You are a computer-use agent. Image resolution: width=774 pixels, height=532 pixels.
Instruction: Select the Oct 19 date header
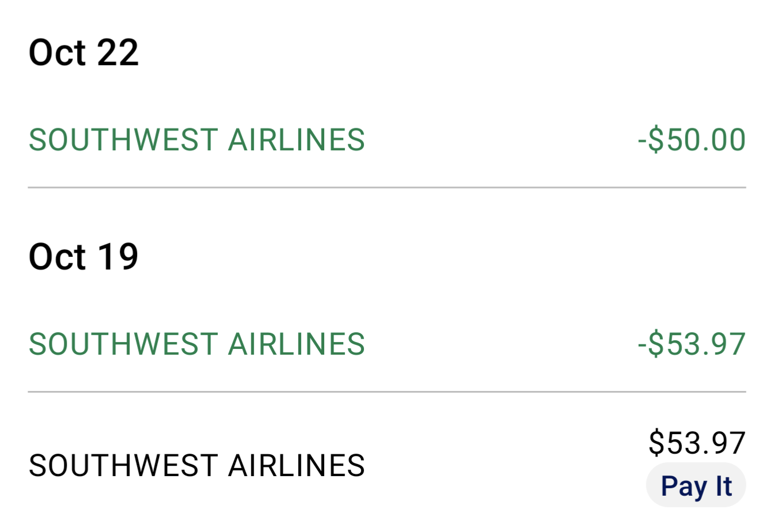(84, 256)
